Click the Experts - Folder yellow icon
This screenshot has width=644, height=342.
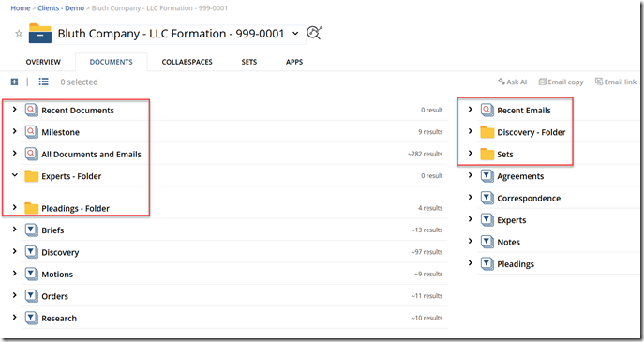click(32, 176)
